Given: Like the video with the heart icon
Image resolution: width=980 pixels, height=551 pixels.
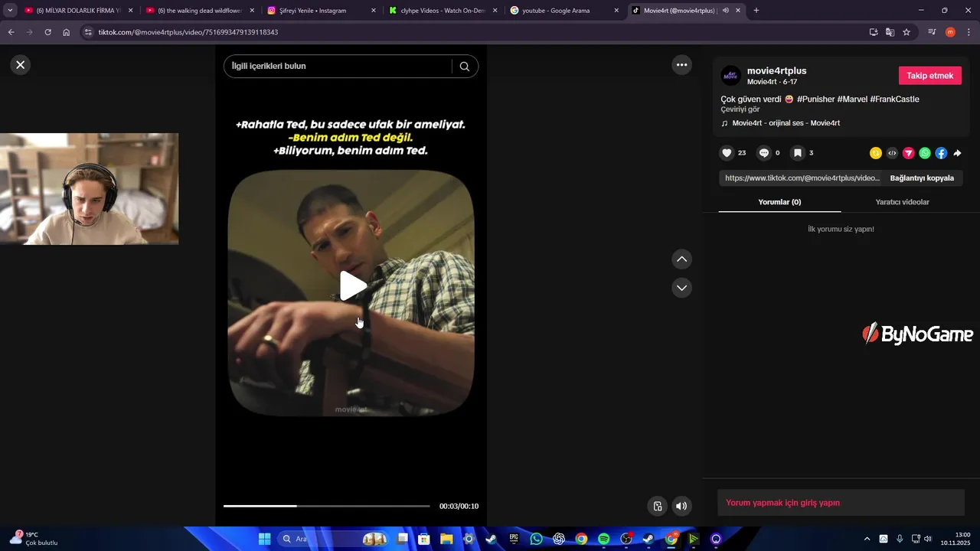Looking at the screenshot, I should (727, 153).
